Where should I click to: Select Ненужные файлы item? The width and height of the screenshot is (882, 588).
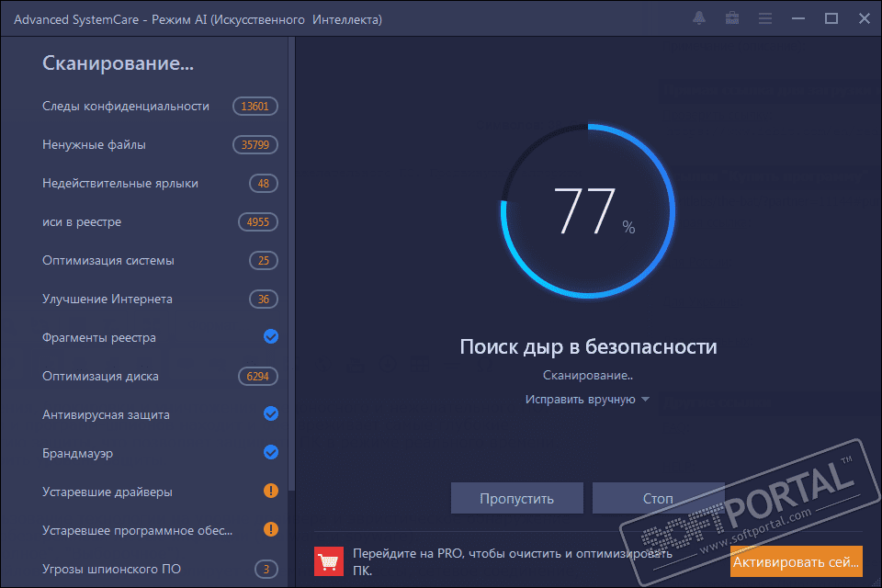[x=94, y=144]
